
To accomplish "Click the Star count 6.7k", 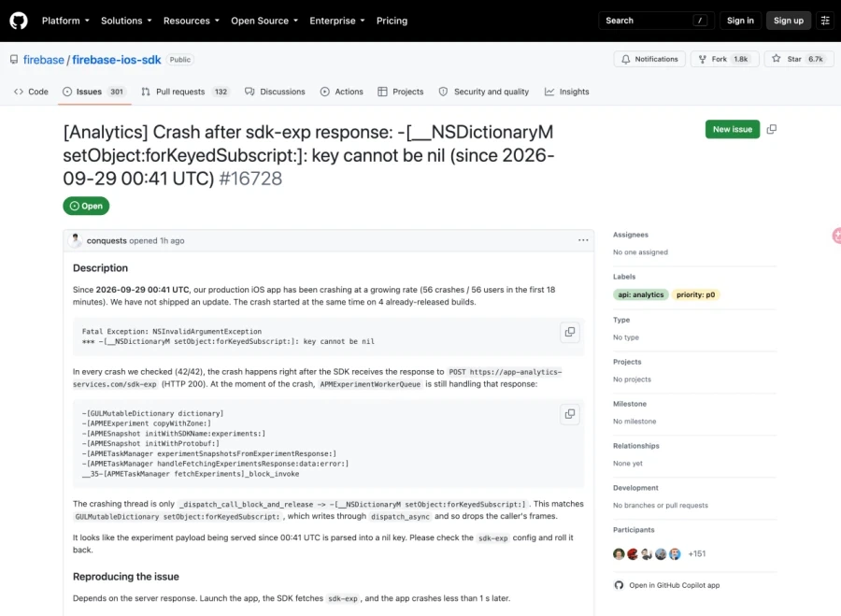I will (x=816, y=59).
